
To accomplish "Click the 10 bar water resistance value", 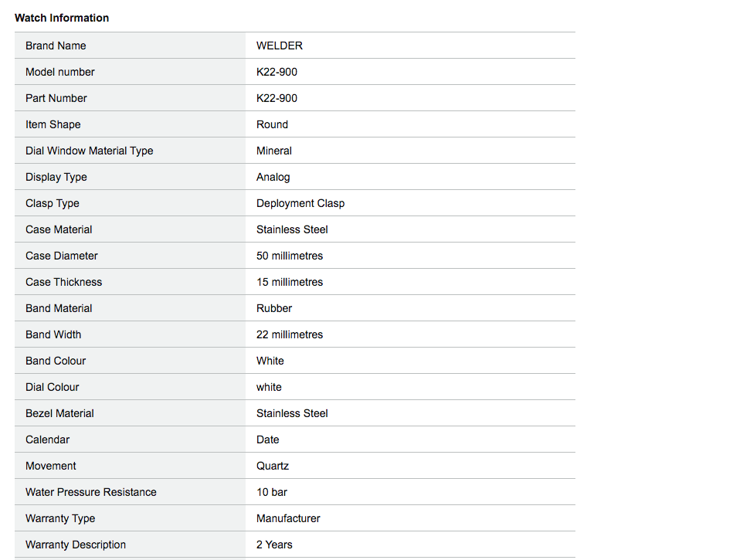I will pyautogui.click(x=272, y=492).
